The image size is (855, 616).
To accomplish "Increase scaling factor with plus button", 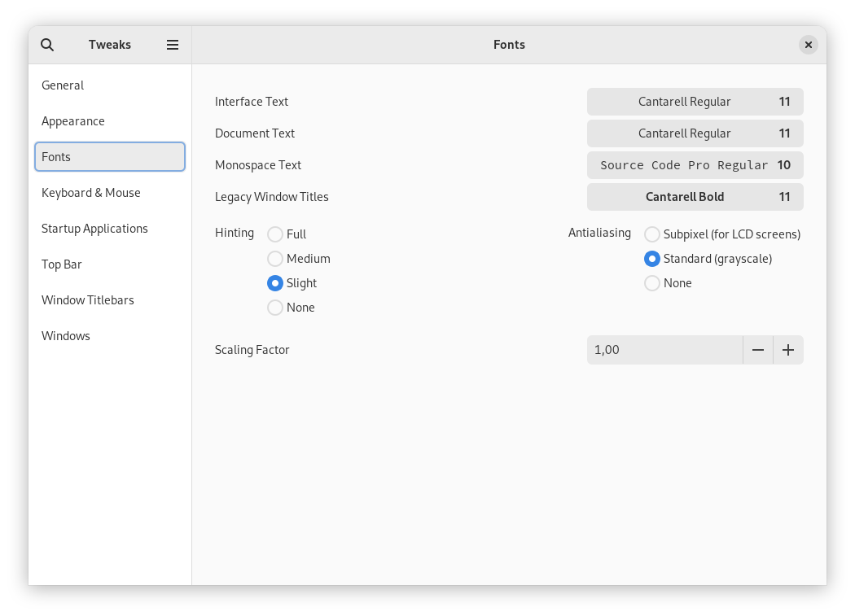I will point(788,350).
